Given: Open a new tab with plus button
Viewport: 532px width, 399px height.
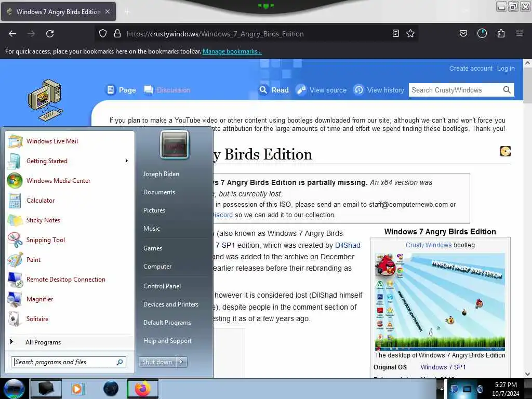Looking at the screenshot, I should point(127,12).
